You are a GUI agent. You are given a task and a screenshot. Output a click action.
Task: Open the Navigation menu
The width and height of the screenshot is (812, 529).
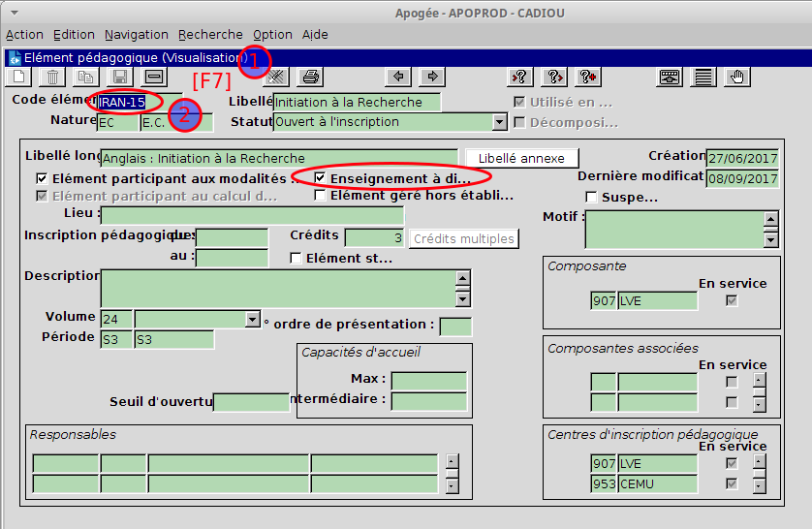point(136,34)
